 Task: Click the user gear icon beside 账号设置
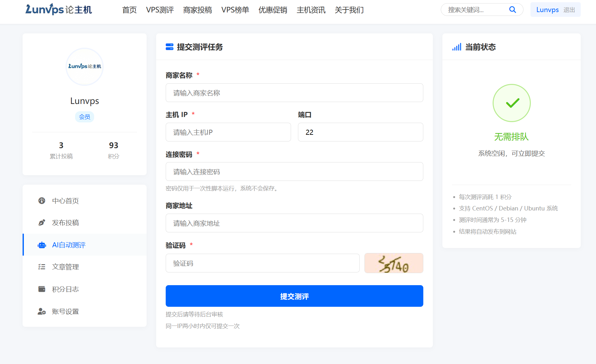coord(42,311)
